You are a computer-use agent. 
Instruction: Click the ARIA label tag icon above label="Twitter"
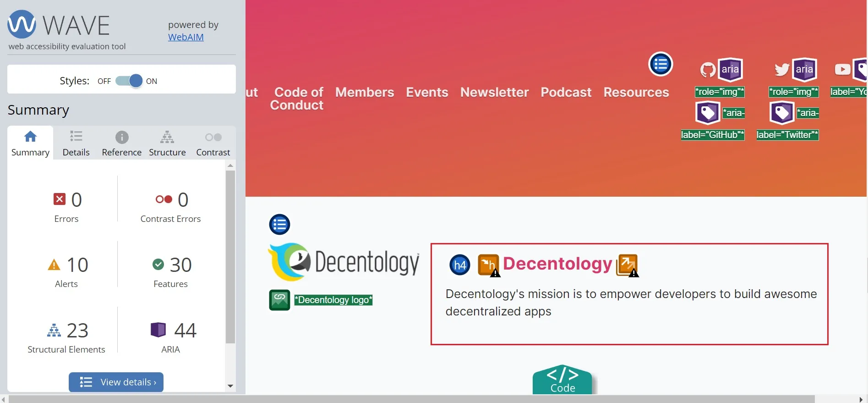tap(782, 113)
